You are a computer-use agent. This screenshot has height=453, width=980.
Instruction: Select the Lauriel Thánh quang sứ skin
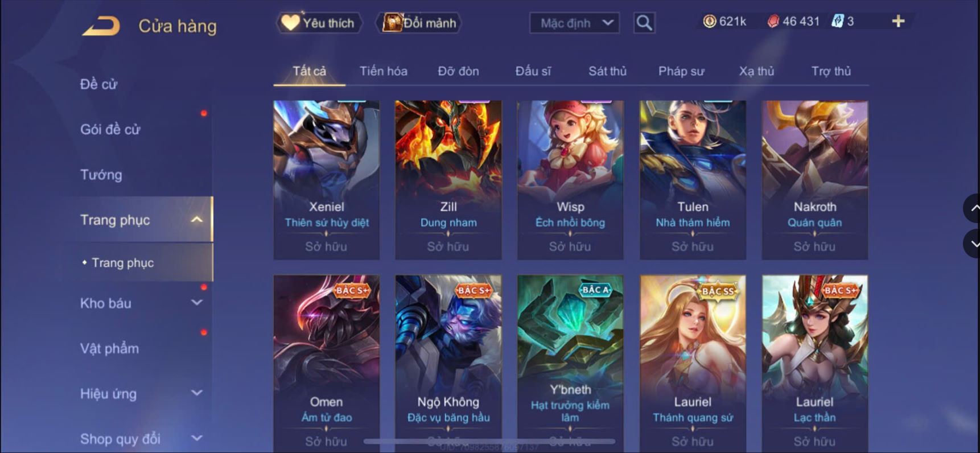point(693,363)
